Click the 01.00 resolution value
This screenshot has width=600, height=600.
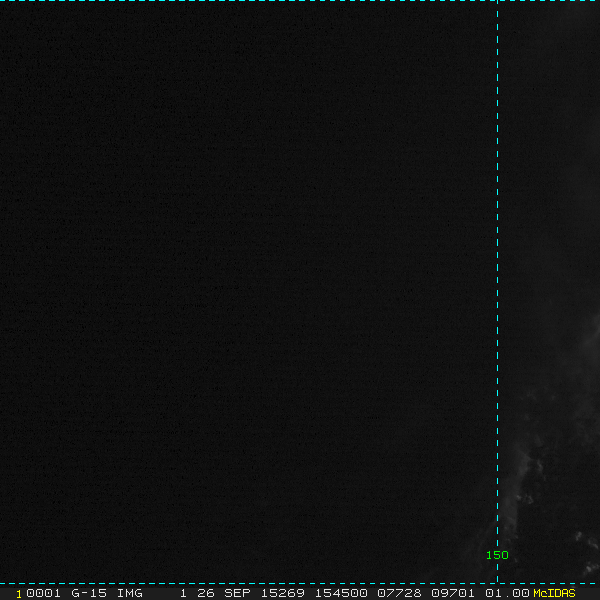point(507,593)
